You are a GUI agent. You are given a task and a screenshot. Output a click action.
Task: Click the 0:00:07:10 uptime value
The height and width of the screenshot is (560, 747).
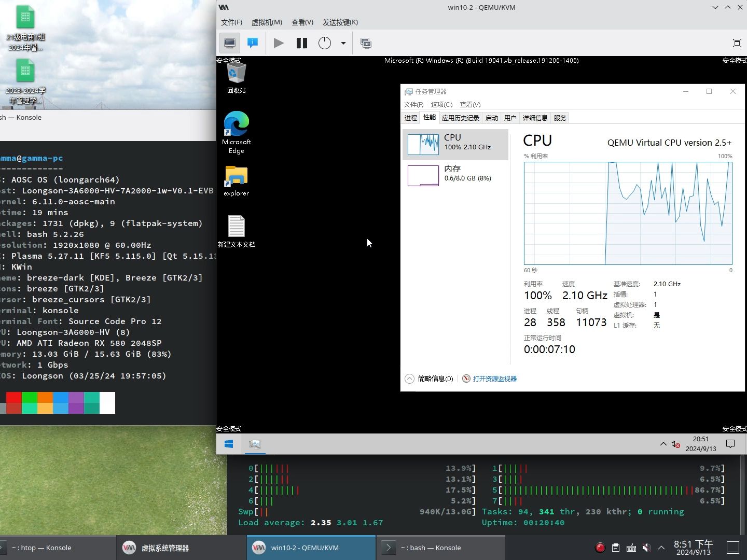click(x=549, y=349)
